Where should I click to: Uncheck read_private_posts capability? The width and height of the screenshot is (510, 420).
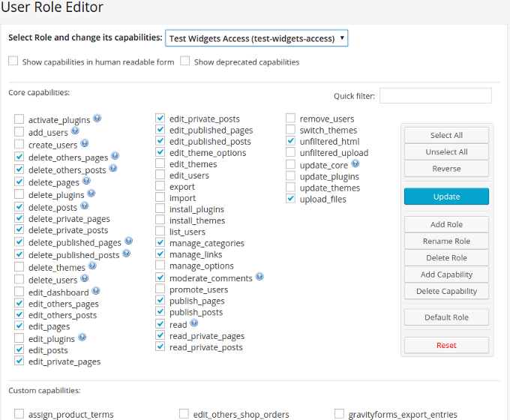[x=160, y=346]
